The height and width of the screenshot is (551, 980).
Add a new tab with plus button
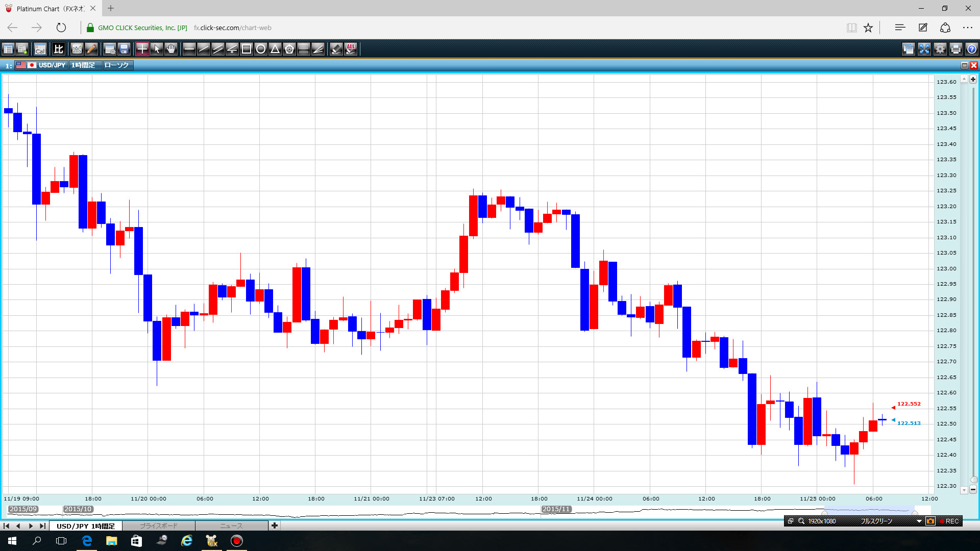pos(275,525)
